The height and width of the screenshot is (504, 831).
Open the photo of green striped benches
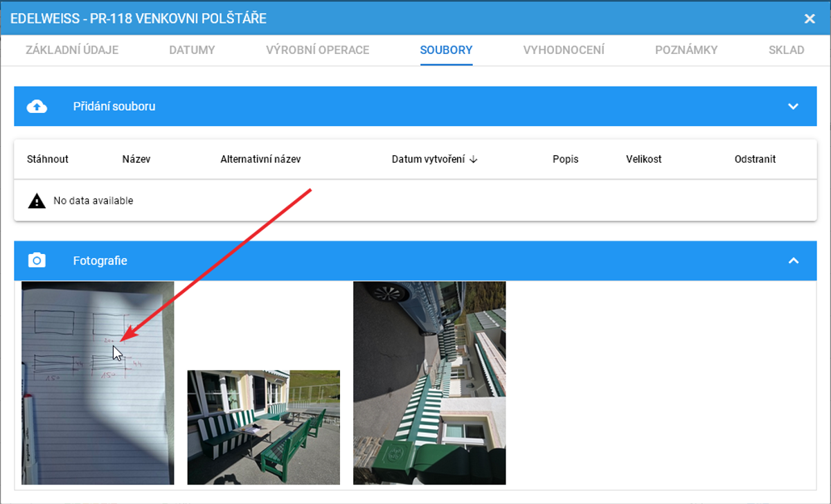tap(263, 427)
